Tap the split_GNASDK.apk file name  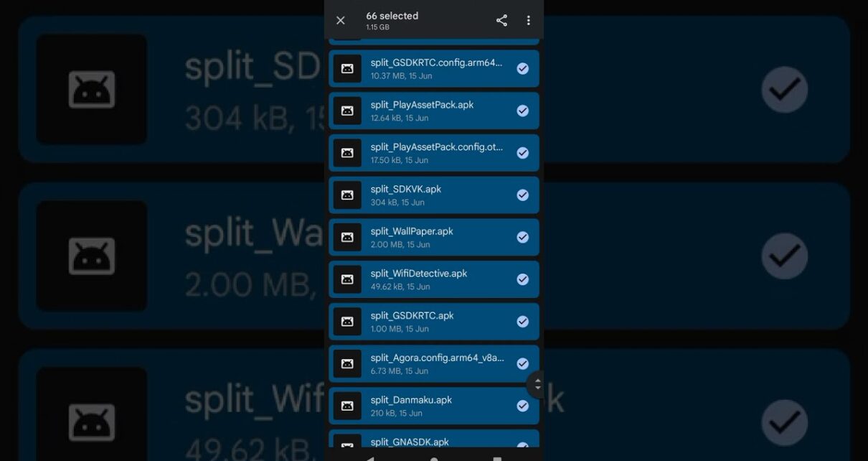(x=410, y=442)
